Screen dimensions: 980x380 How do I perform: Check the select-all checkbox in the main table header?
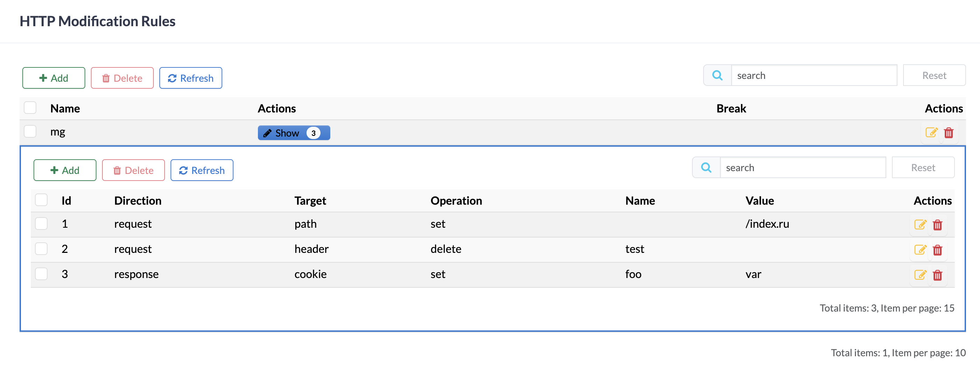30,108
